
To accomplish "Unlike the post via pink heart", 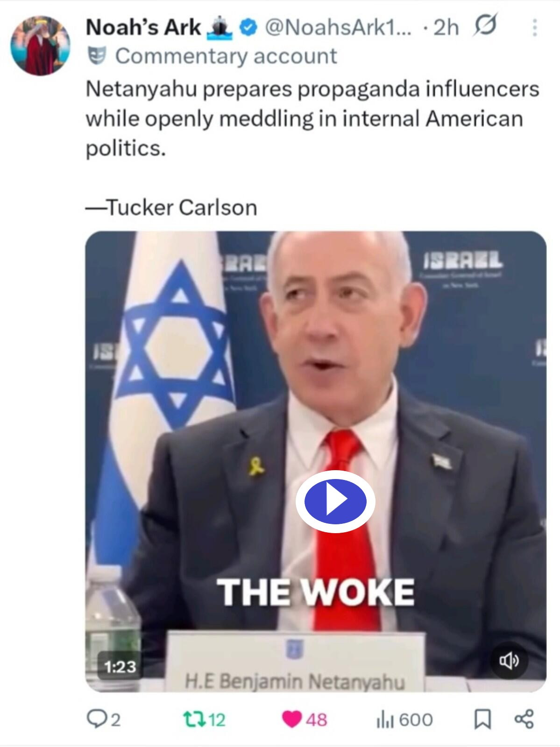I will (x=292, y=719).
